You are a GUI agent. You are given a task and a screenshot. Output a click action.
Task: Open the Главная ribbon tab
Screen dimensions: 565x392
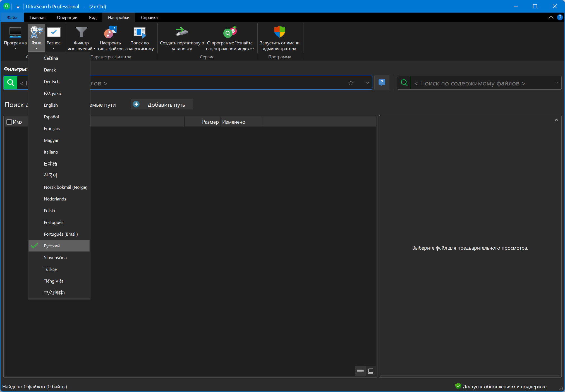[x=37, y=17]
